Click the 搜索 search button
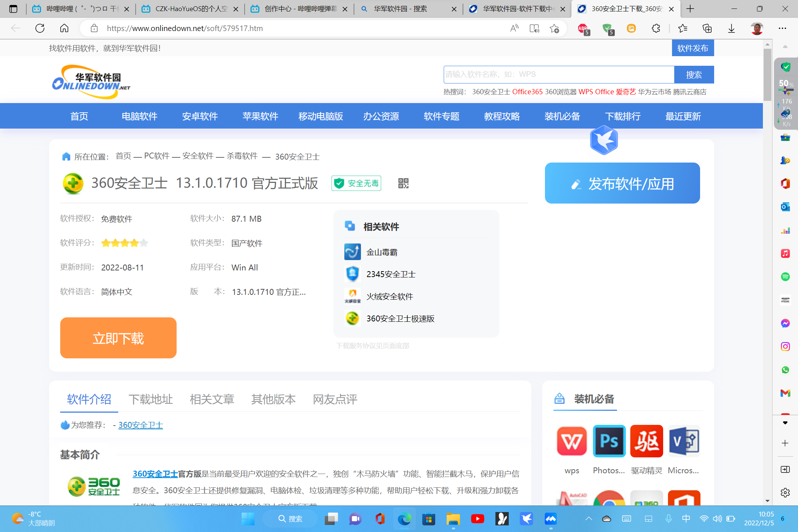 [x=694, y=75]
